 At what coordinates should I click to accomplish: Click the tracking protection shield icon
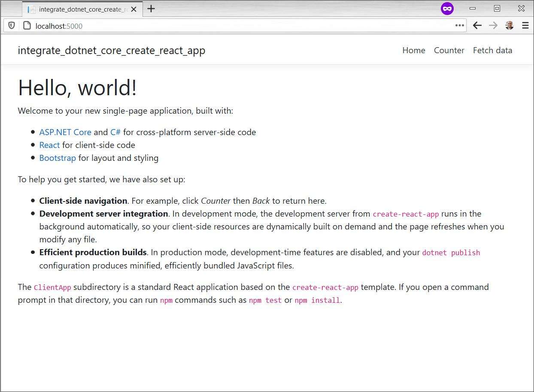12,26
